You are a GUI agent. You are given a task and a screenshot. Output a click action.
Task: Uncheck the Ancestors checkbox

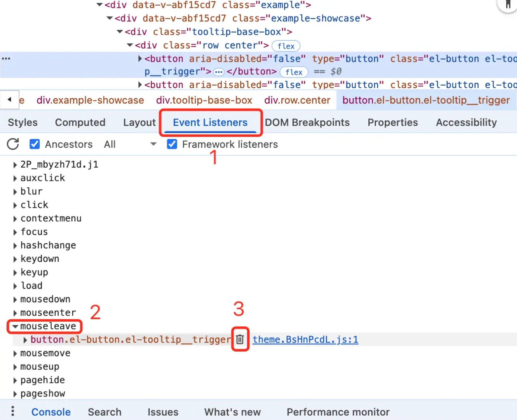[x=34, y=144]
